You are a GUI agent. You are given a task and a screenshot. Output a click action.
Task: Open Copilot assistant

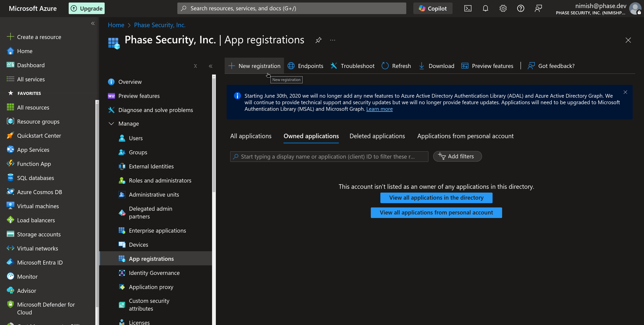tap(432, 8)
